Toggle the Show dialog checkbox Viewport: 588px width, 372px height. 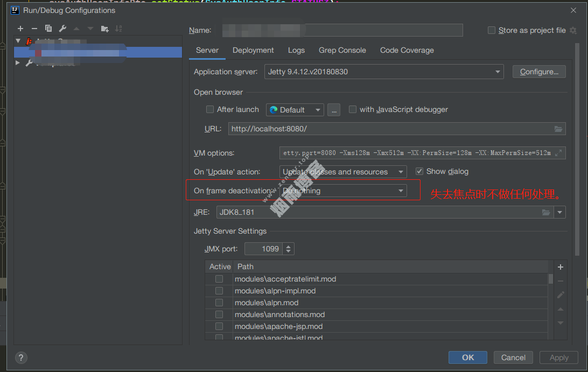tap(419, 171)
